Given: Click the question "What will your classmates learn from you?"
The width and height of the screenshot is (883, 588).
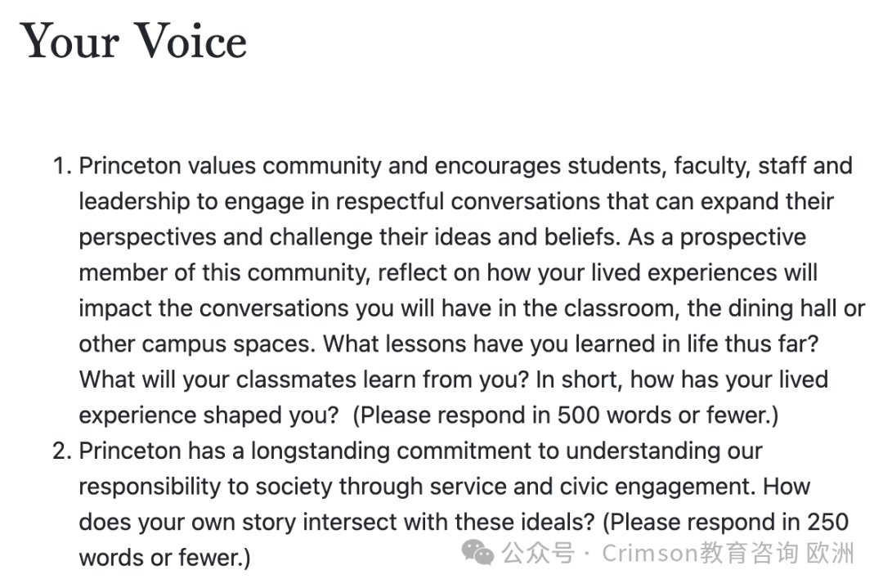Looking at the screenshot, I should [x=304, y=379].
